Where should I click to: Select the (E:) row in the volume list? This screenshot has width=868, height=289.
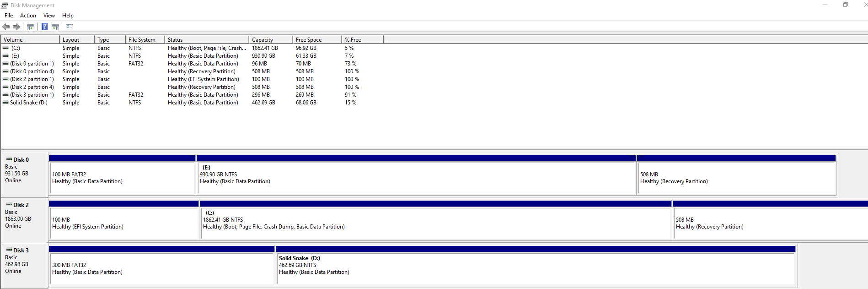192,56
